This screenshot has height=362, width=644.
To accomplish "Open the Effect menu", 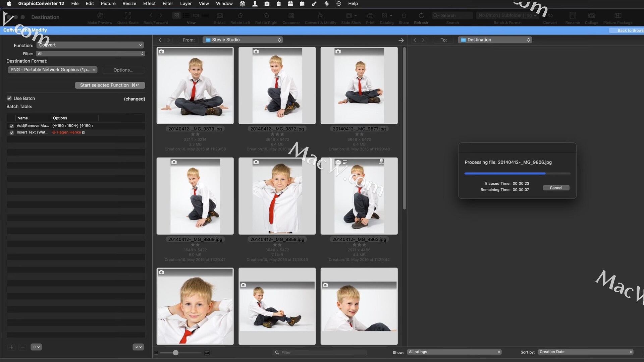I will click(x=149, y=4).
